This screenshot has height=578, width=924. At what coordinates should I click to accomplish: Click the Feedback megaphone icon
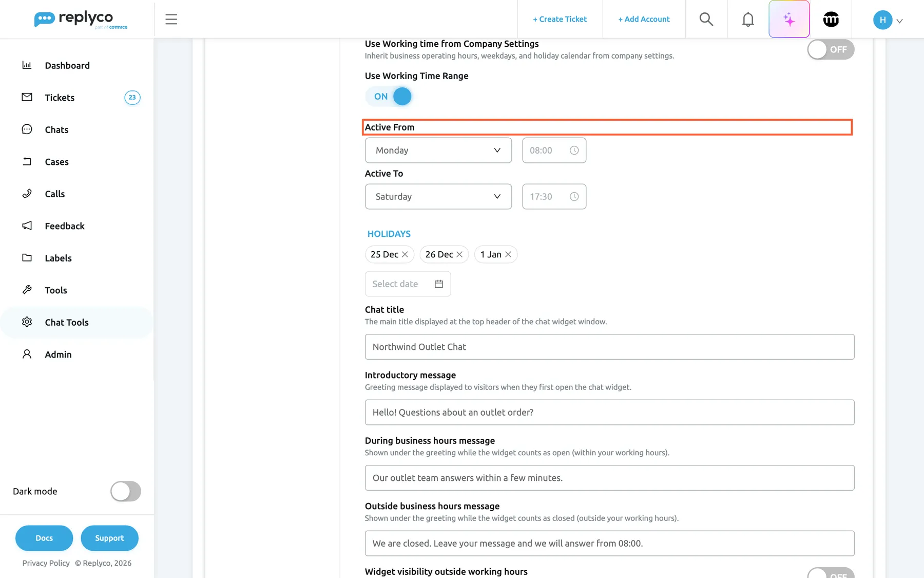click(27, 226)
